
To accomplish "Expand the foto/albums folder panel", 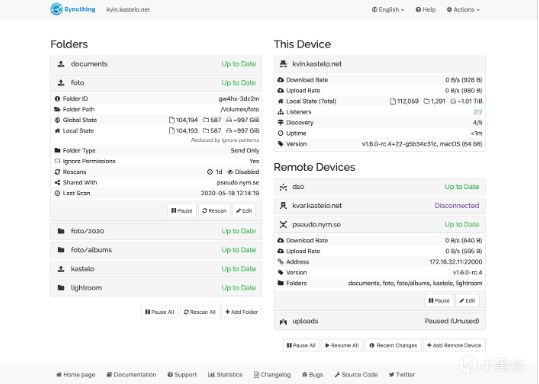I will coord(156,250).
